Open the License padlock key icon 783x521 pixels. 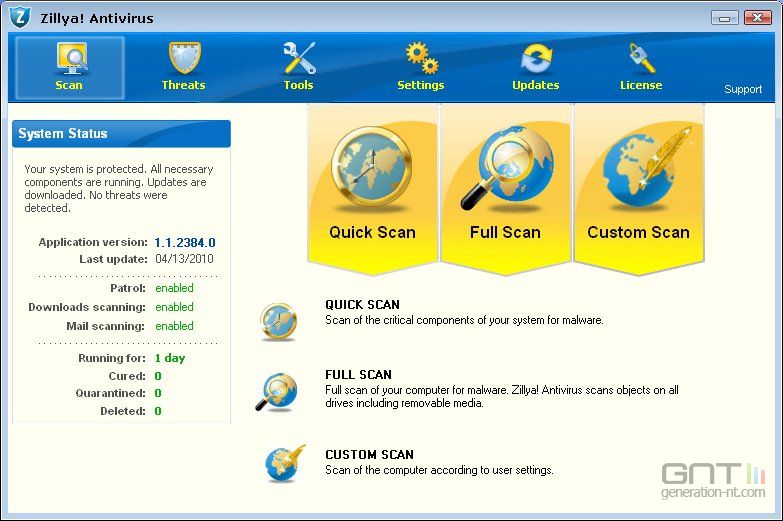click(642, 58)
